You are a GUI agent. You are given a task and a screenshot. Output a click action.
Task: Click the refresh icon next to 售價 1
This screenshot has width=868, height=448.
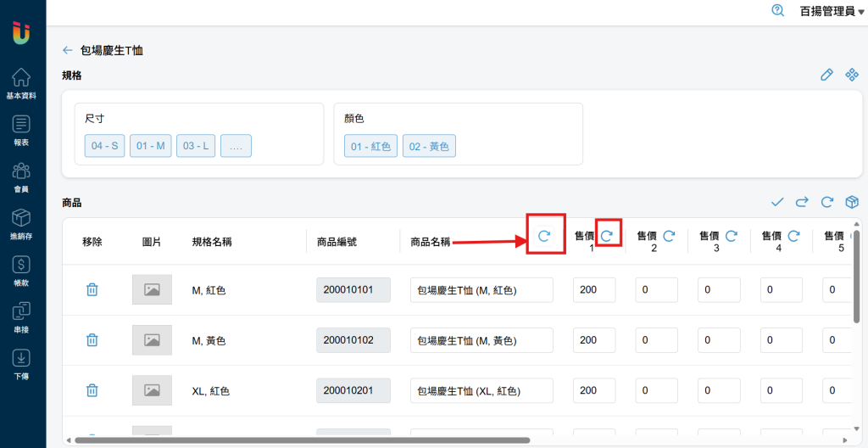click(x=607, y=236)
